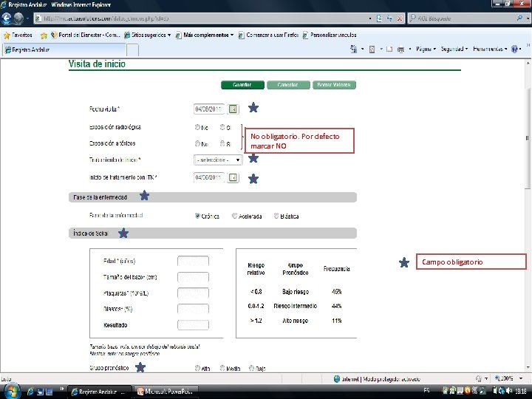Click the Edad (años) input field
Viewport: 532px width, 399px height.
(x=193, y=262)
